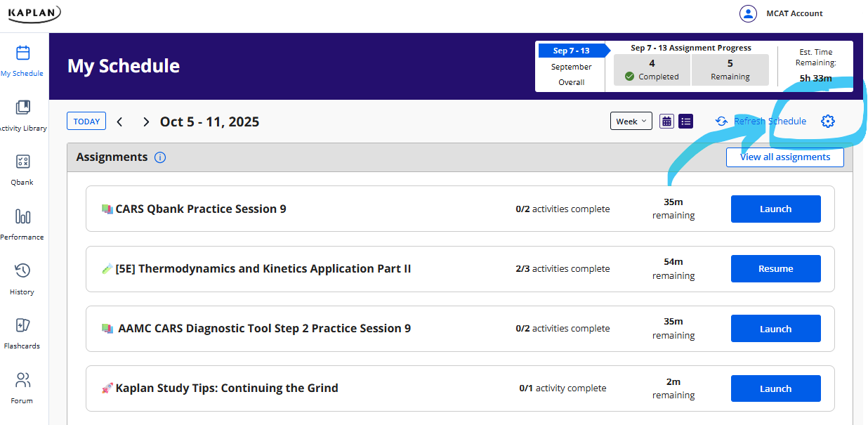Viewport: 868px width, 425px height.
Task: Click the 4 Completed progress box
Action: point(652,70)
